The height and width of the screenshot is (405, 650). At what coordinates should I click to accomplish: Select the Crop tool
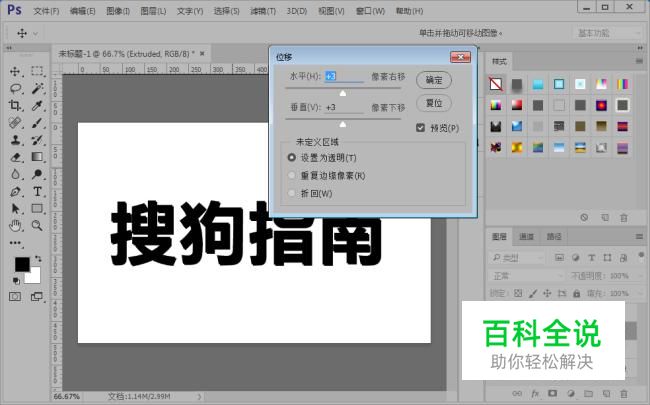15,105
